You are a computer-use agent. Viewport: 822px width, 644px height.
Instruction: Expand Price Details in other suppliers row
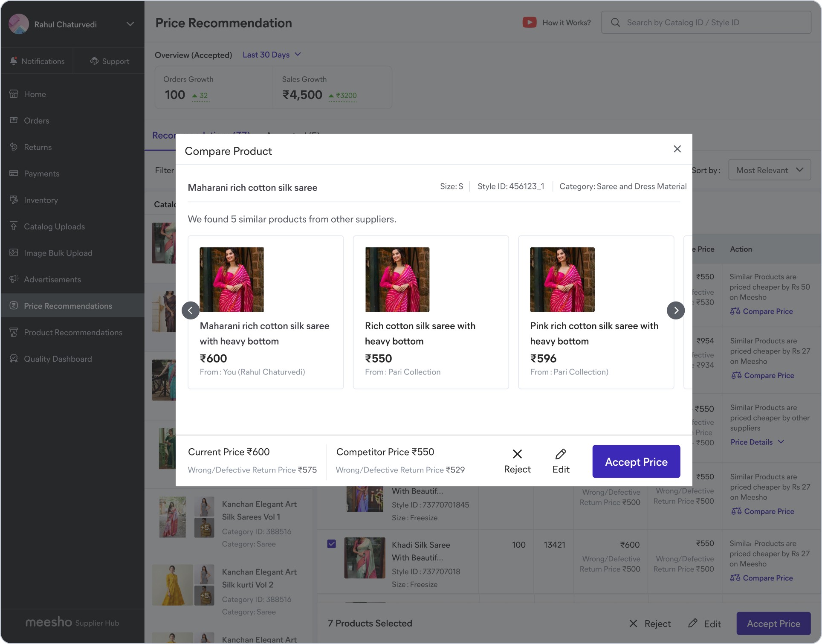coord(757,442)
